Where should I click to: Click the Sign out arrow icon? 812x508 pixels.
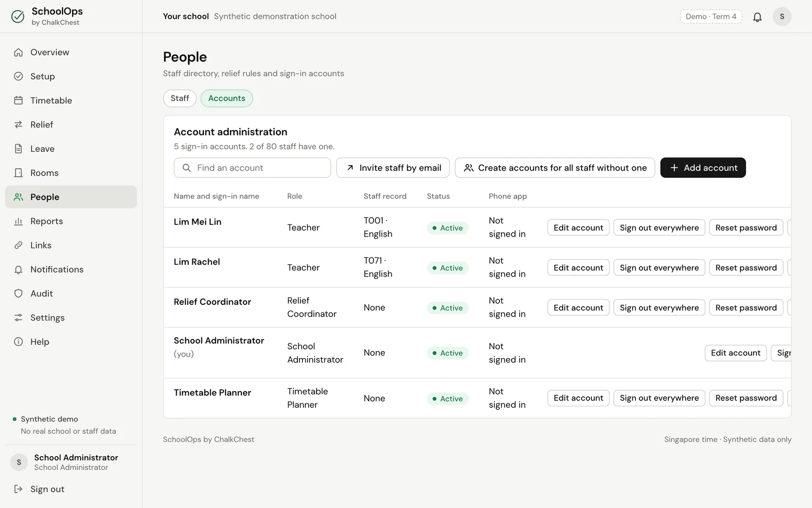coord(19,489)
